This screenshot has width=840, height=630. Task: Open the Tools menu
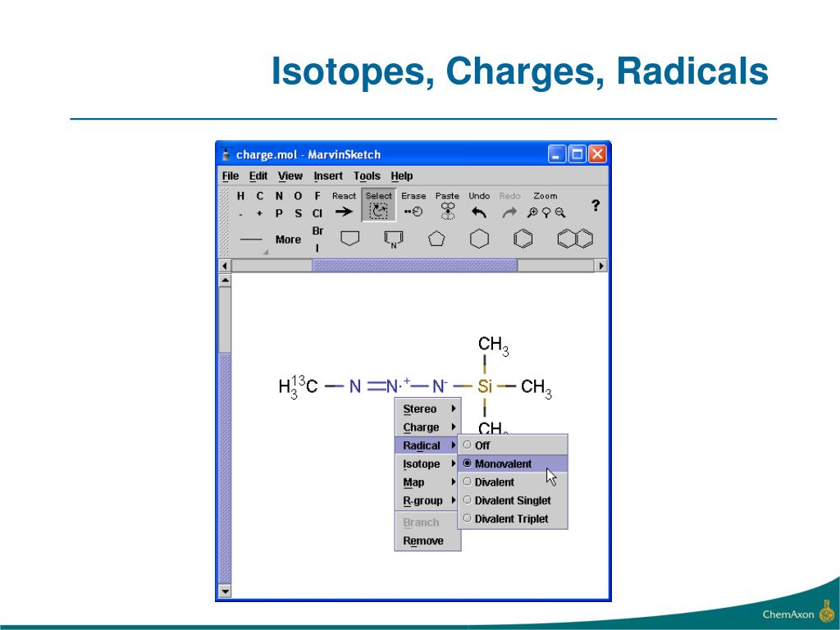(x=367, y=176)
